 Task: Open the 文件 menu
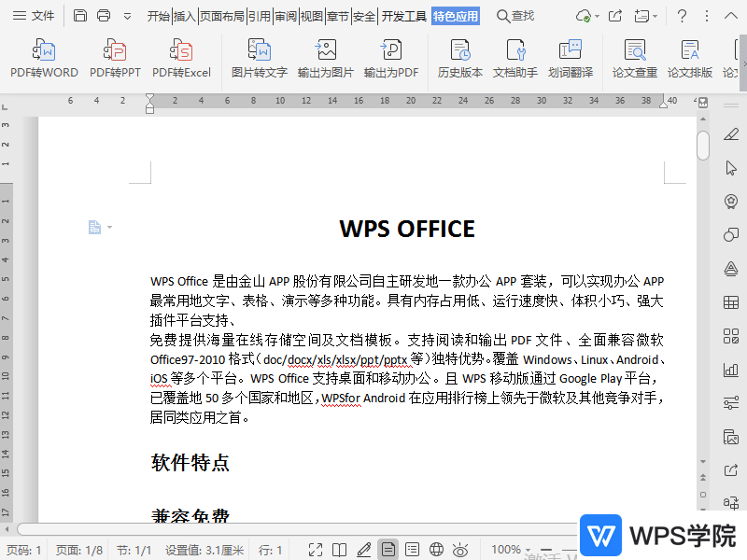[35, 15]
